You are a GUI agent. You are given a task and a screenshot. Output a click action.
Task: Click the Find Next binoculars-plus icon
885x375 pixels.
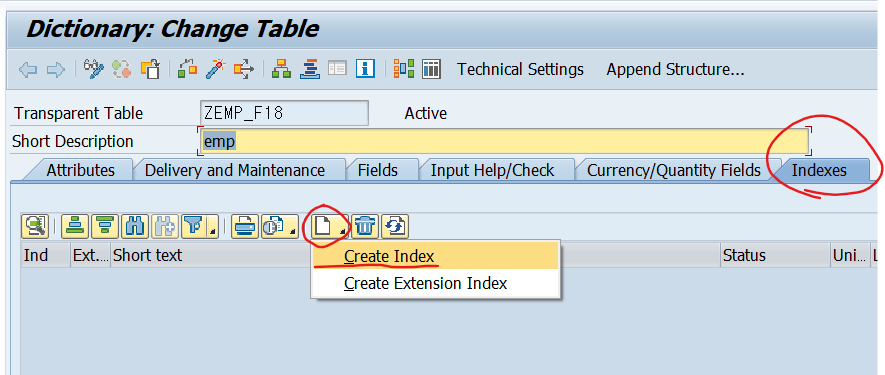tap(164, 226)
